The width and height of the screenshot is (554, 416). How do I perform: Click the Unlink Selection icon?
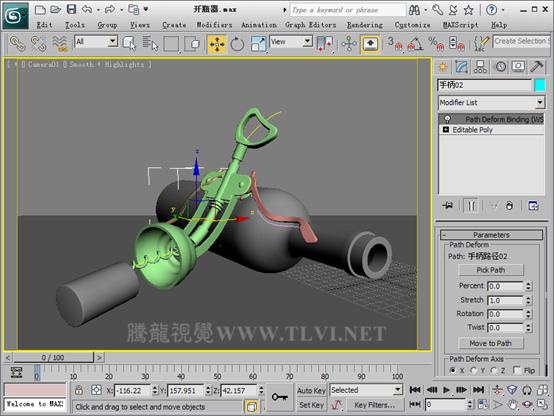coord(39,44)
